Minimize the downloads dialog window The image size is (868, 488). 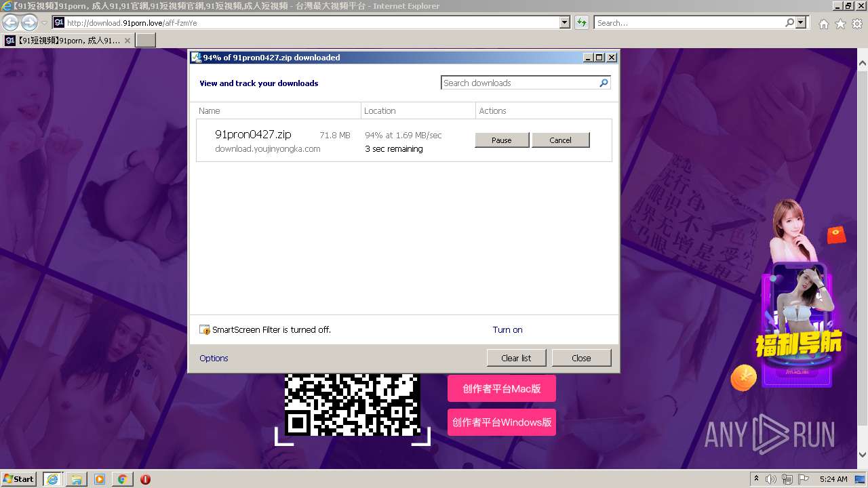[x=588, y=58]
